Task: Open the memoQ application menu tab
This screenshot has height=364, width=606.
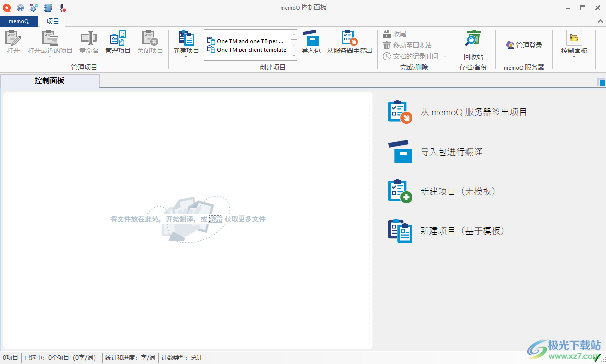Action: point(19,21)
